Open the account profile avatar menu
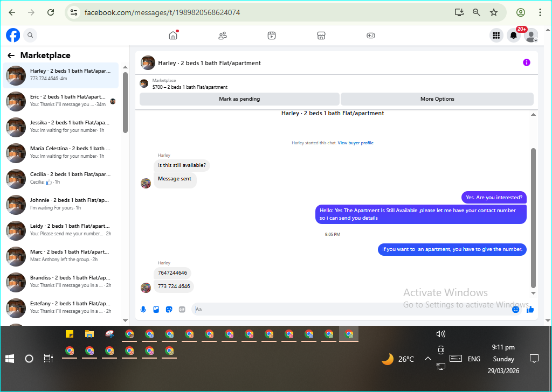This screenshot has width=552, height=392. pos(531,35)
